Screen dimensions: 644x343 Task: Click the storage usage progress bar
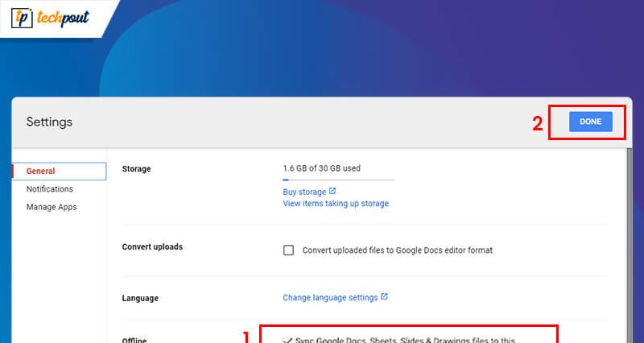[338, 180]
